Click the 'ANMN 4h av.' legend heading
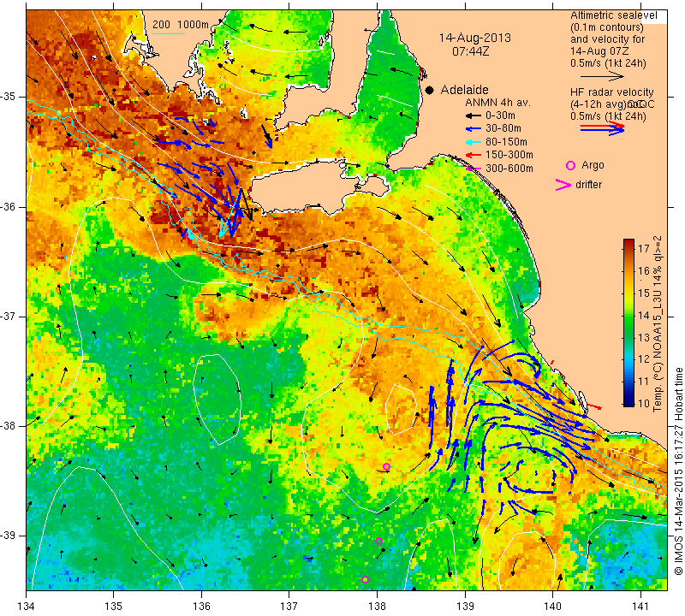This screenshot has width=685, height=616. (497, 103)
